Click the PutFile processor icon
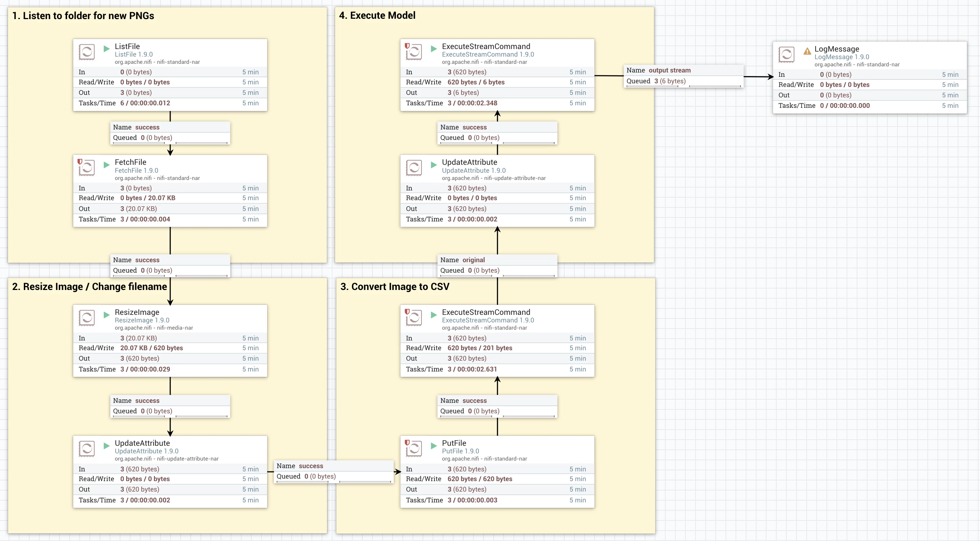The image size is (980, 541). (414, 449)
